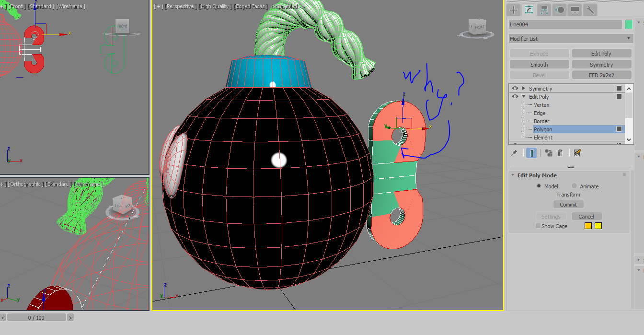Click Polygon row's dark square icon
Viewport: 644px width, 335px height.
click(619, 129)
